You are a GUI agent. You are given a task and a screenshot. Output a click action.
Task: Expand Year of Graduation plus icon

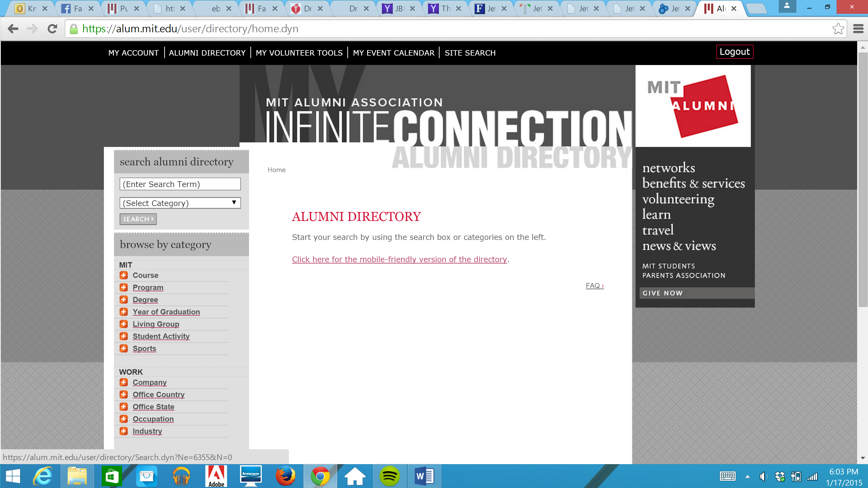click(x=124, y=312)
